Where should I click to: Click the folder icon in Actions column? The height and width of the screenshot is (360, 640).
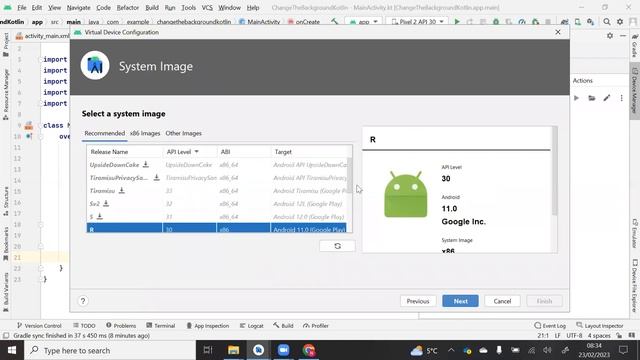[x=591, y=98]
